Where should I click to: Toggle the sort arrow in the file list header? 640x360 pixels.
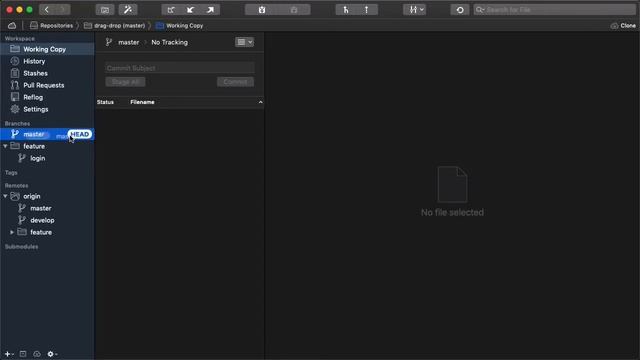tap(260, 102)
